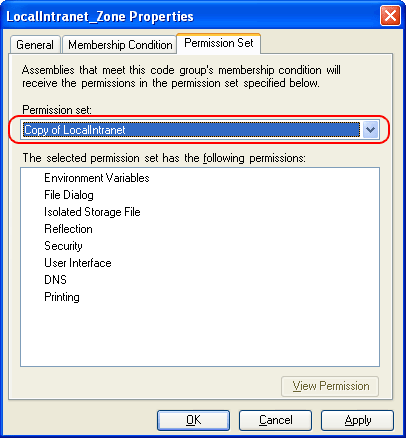Expand the Permission set dropdown arrow

pyautogui.click(x=370, y=130)
